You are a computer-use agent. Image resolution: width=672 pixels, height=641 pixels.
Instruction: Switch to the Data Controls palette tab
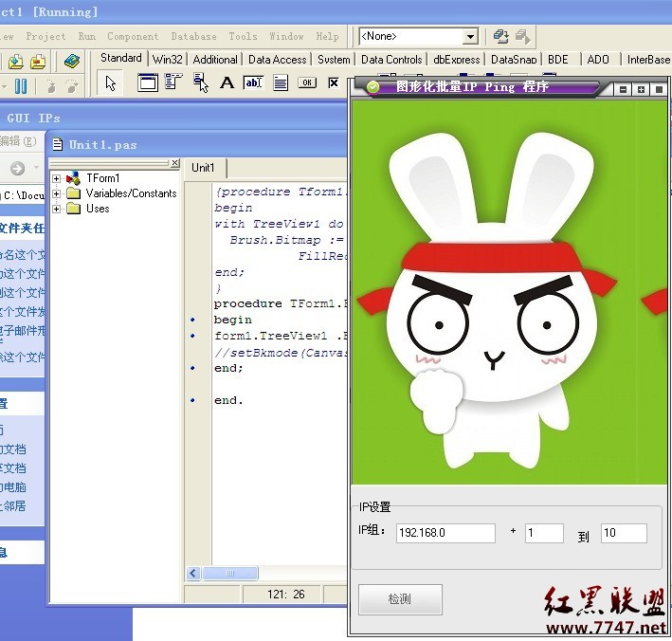point(391,59)
